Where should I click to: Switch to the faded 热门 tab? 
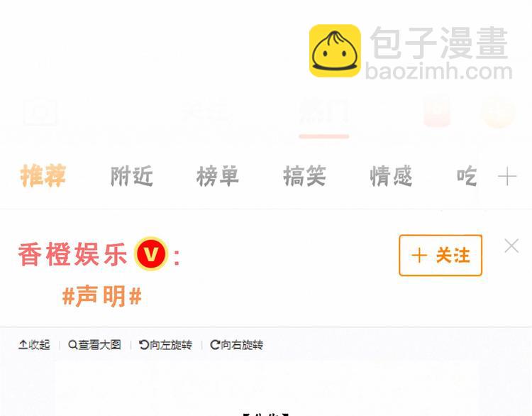point(323,111)
